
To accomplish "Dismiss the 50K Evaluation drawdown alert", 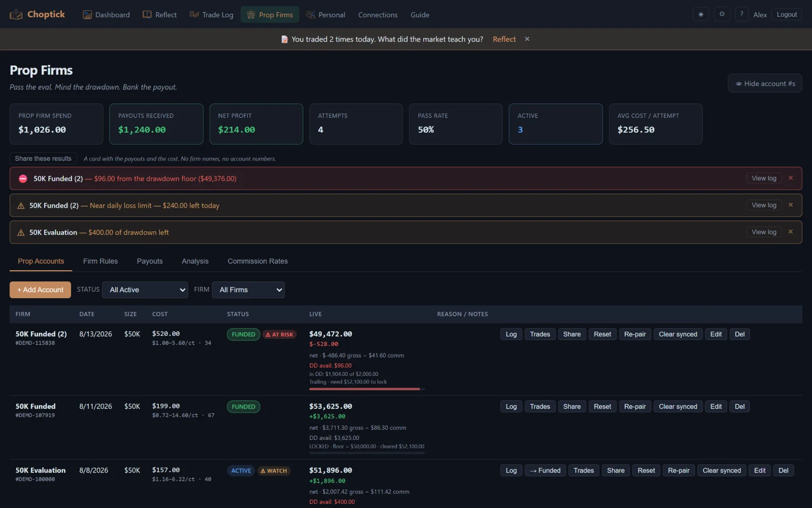I will tap(790, 232).
